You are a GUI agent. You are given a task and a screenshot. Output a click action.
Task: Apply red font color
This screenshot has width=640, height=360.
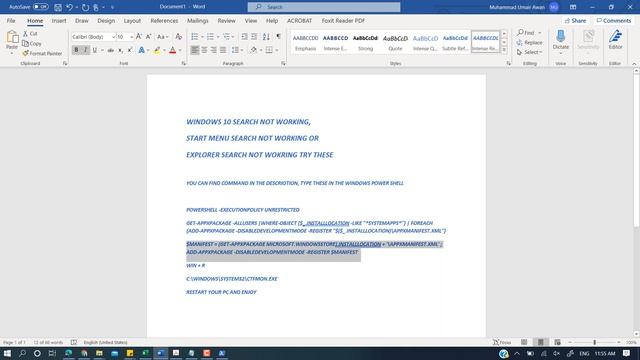pos(173,50)
